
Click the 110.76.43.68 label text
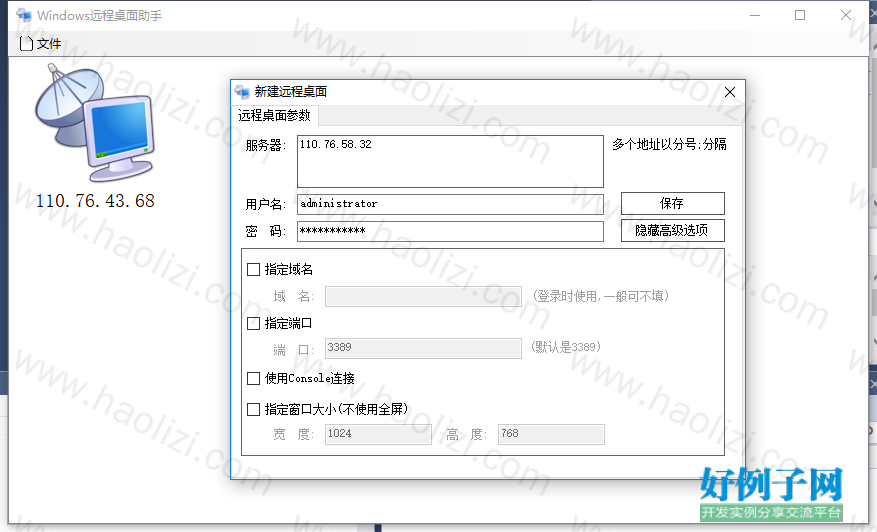coord(95,201)
